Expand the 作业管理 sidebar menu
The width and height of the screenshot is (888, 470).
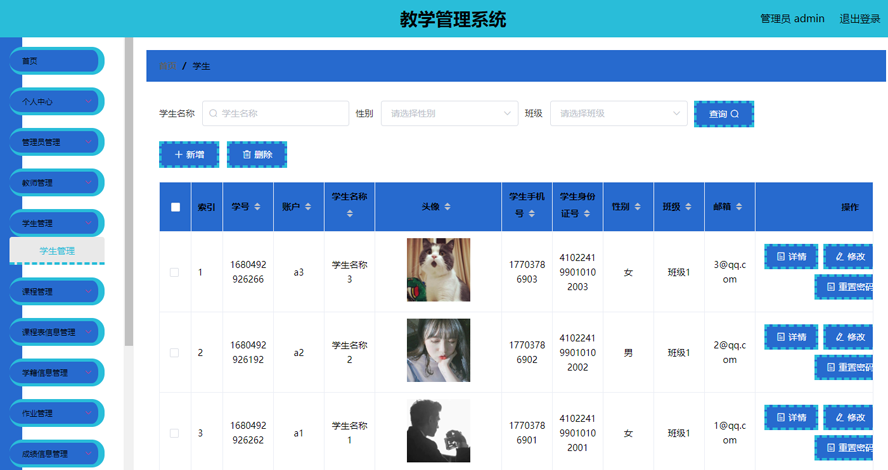click(x=57, y=413)
